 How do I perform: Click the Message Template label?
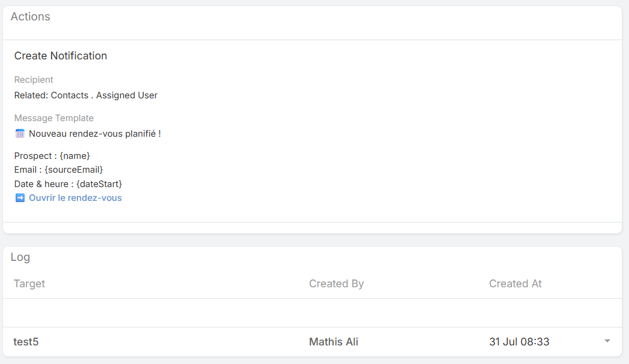point(54,118)
